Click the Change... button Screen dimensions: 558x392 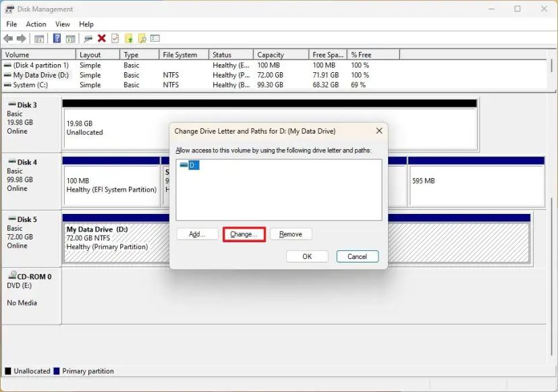[x=244, y=234]
